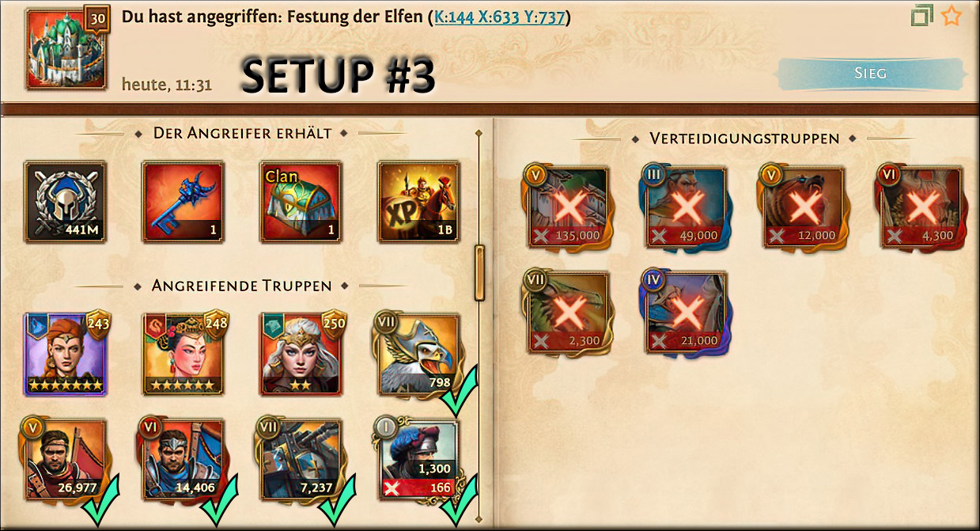Screen dimensions: 980x531
Task: Select the 1B XP reward icon
Action: pos(418,202)
